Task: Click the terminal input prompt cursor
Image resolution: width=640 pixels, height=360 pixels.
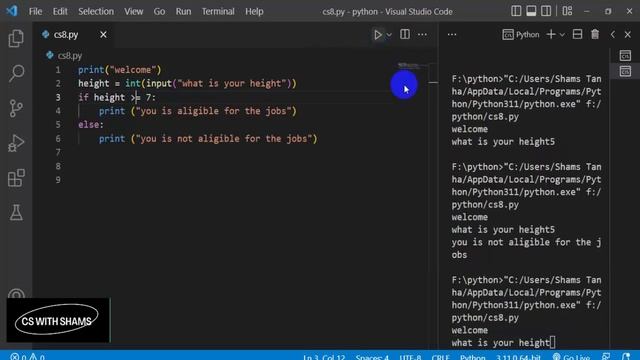Action: tap(553, 342)
